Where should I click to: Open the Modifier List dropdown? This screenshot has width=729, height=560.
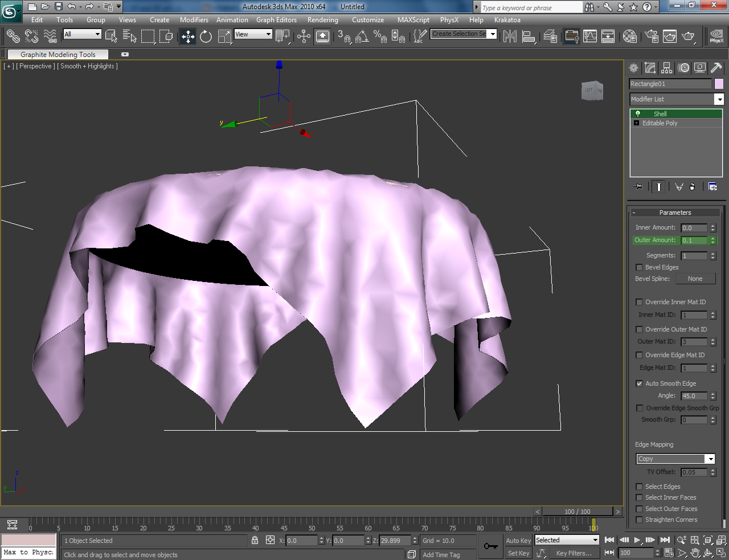tap(719, 99)
